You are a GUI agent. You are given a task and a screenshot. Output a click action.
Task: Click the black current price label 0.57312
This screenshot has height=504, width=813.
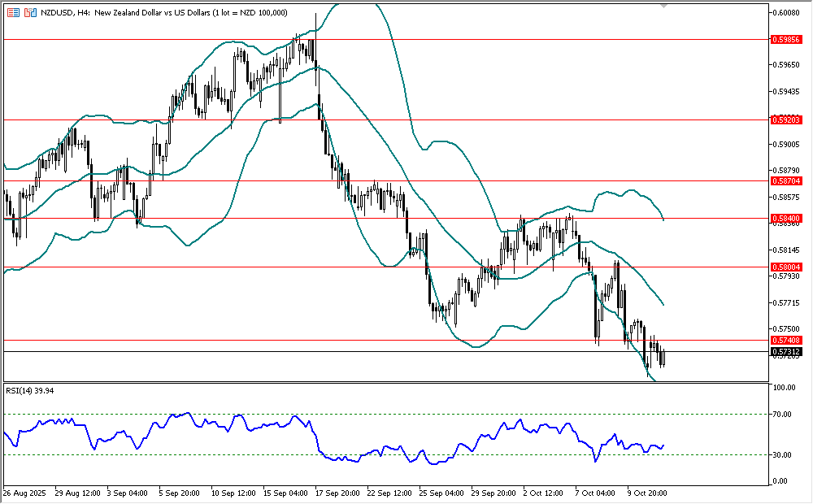(x=786, y=352)
